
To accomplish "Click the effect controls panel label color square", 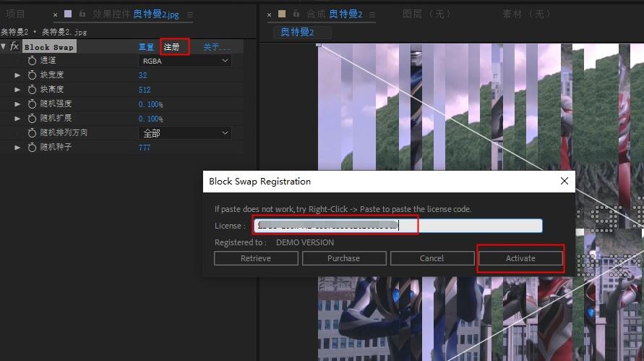I will tap(68, 14).
